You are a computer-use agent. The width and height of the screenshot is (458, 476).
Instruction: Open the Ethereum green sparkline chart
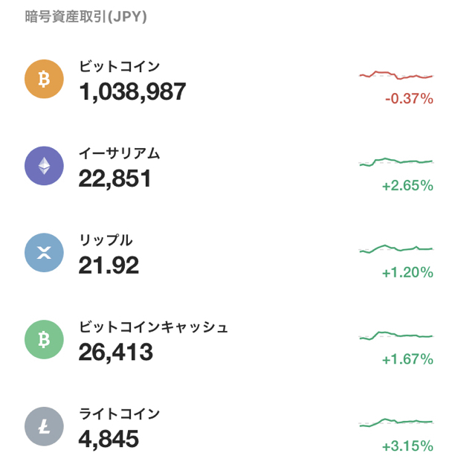point(396,162)
